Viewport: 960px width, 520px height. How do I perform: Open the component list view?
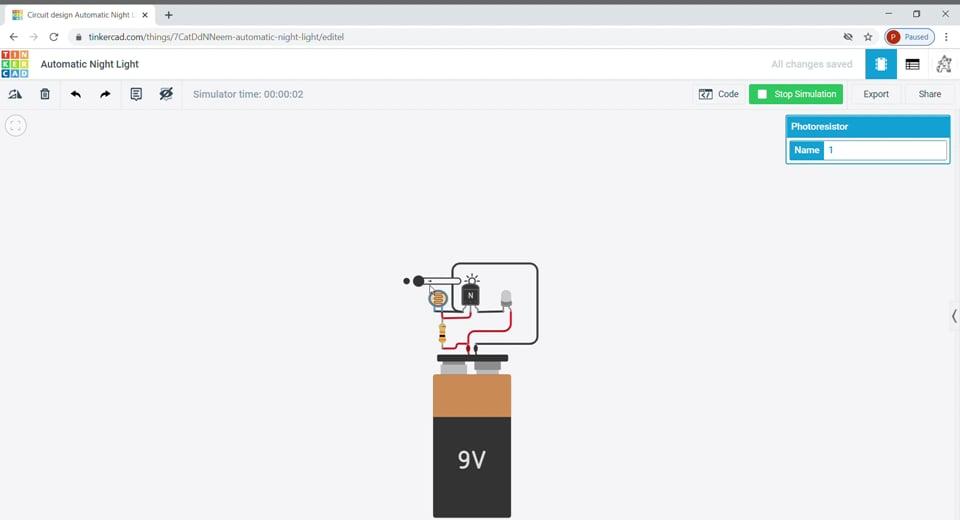point(912,64)
